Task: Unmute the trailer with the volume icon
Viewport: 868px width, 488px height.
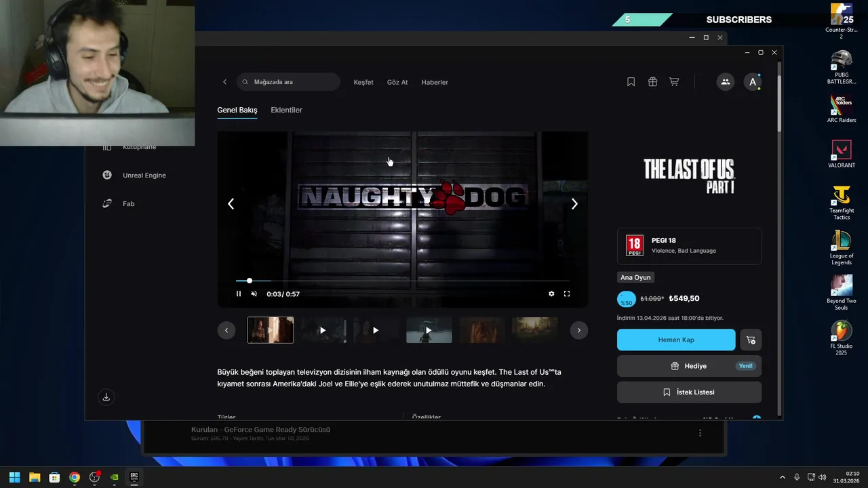Action: coord(254,294)
